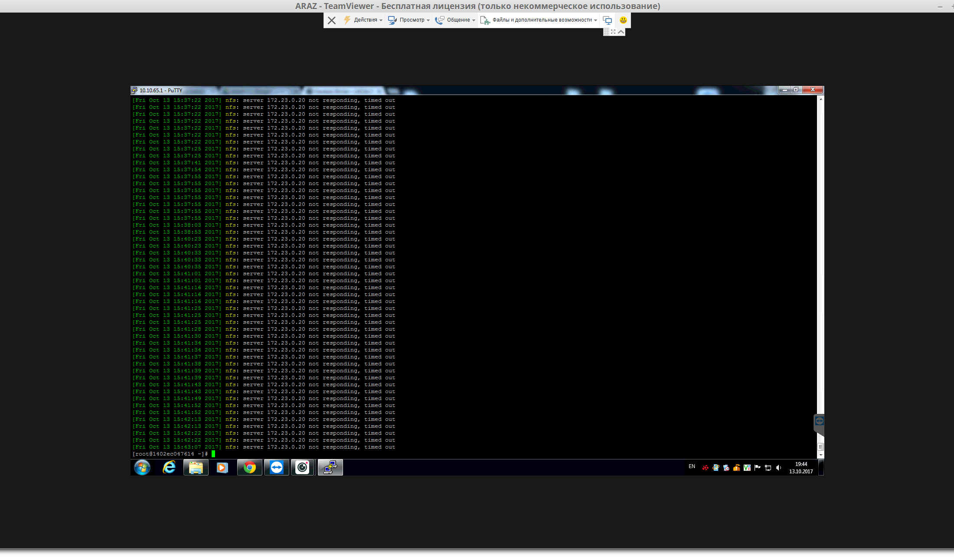Click the monitor-with-clock tray icon
The height and width of the screenshot is (560, 954).
click(726, 468)
